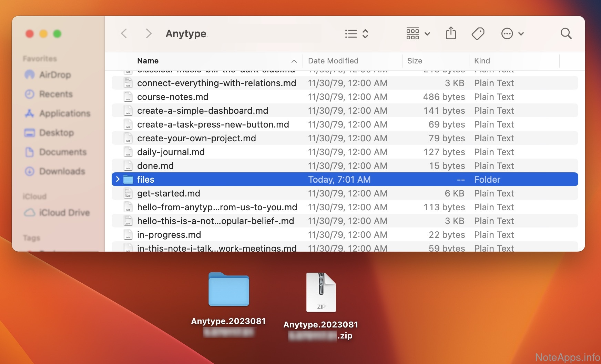Click the forward navigation arrow
The image size is (601, 364).
coord(149,33)
